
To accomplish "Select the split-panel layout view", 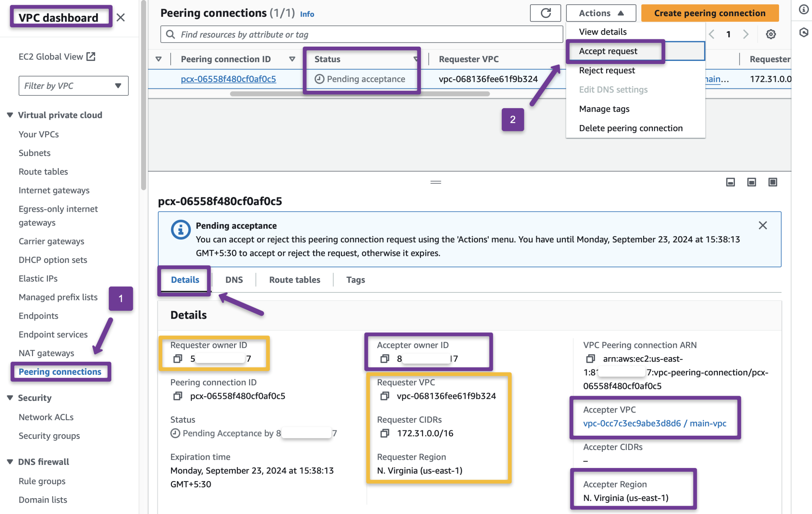I will tap(751, 182).
